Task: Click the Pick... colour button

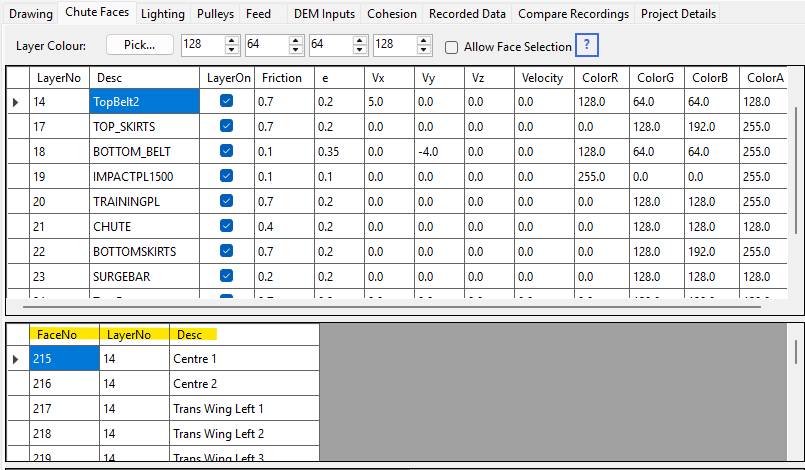Action: point(140,45)
